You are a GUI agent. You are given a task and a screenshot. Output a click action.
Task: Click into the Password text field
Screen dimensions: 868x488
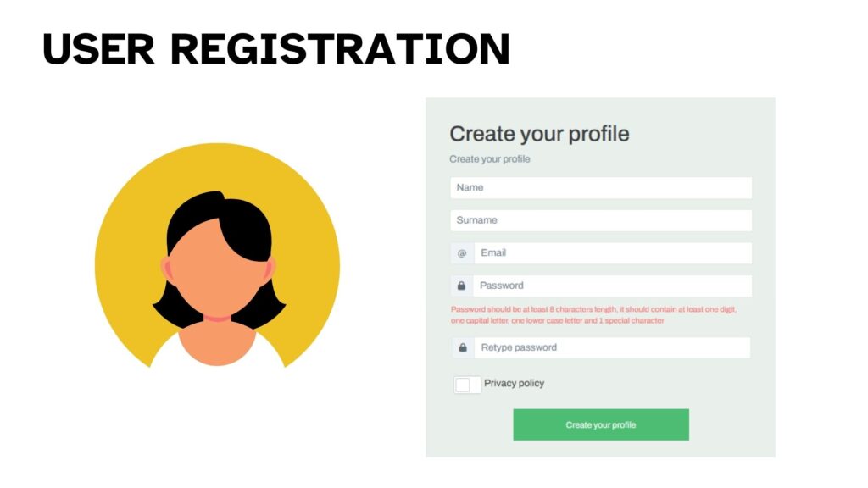coord(613,286)
